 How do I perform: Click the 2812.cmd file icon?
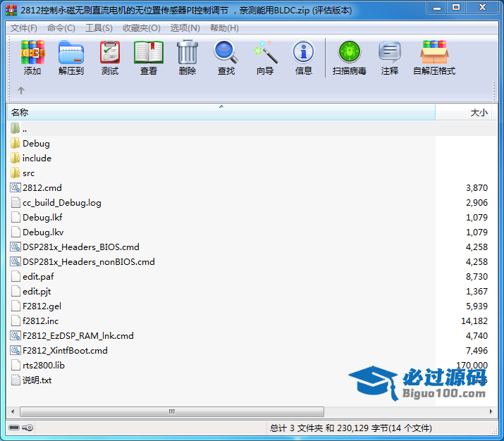pyautogui.click(x=16, y=187)
